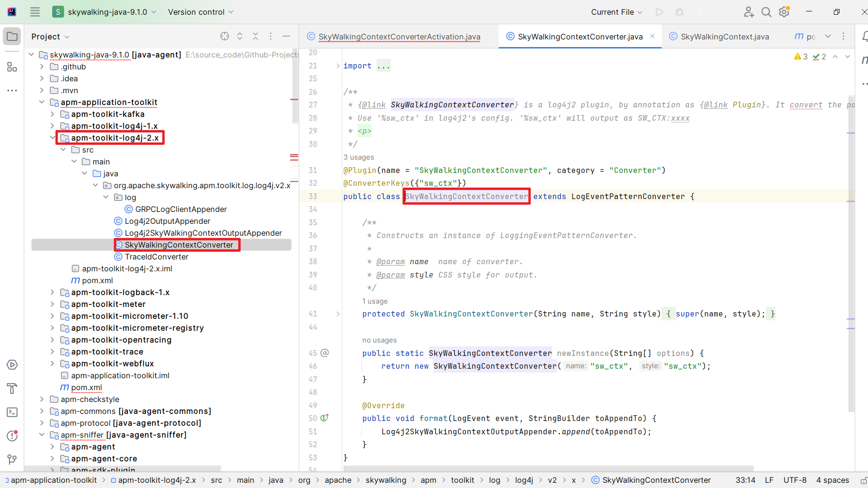
Task: Click 'log4j' breadcrumb in navigation bar
Action: [524, 480]
